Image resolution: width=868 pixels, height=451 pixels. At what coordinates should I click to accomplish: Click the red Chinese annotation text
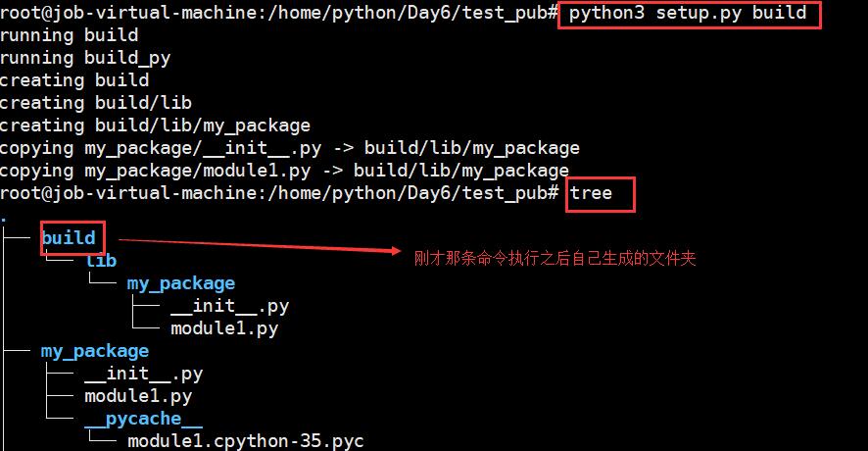click(555, 258)
